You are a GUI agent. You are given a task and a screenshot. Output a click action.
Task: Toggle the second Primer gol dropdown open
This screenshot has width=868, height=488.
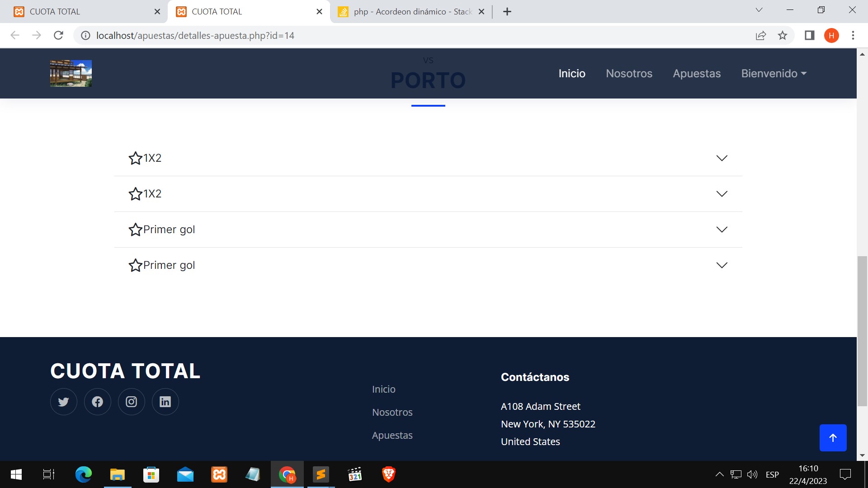(x=722, y=265)
